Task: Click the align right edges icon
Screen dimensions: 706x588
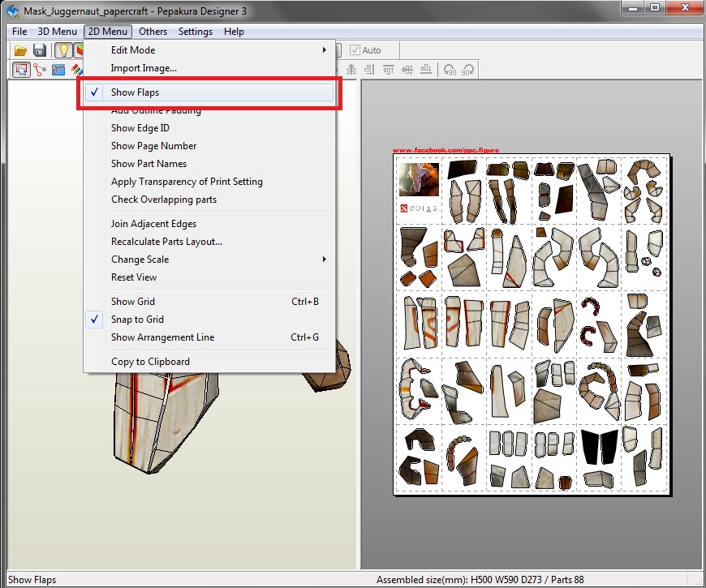Action: (x=369, y=70)
